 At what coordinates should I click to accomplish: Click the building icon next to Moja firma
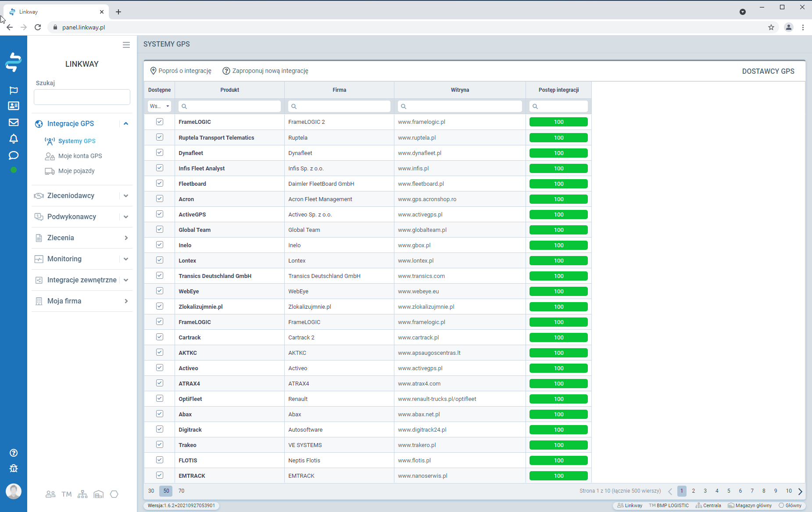point(39,301)
